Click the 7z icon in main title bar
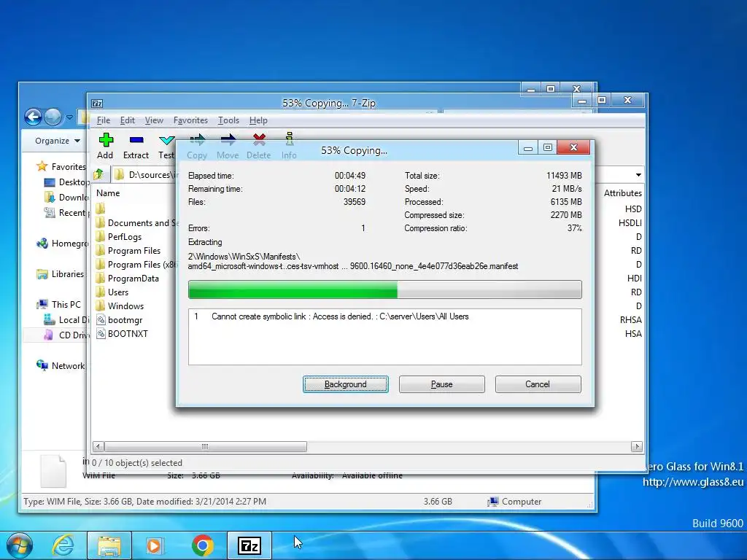 click(97, 104)
